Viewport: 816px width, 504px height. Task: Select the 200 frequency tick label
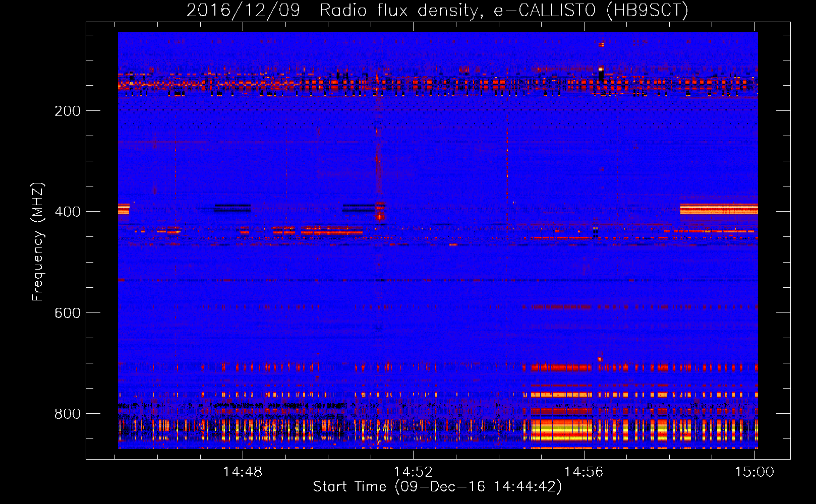pyautogui.click(x=68, y=111)
